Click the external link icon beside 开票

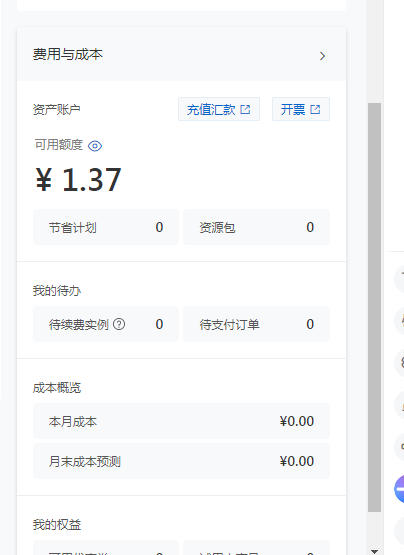(x=315, y=109)
